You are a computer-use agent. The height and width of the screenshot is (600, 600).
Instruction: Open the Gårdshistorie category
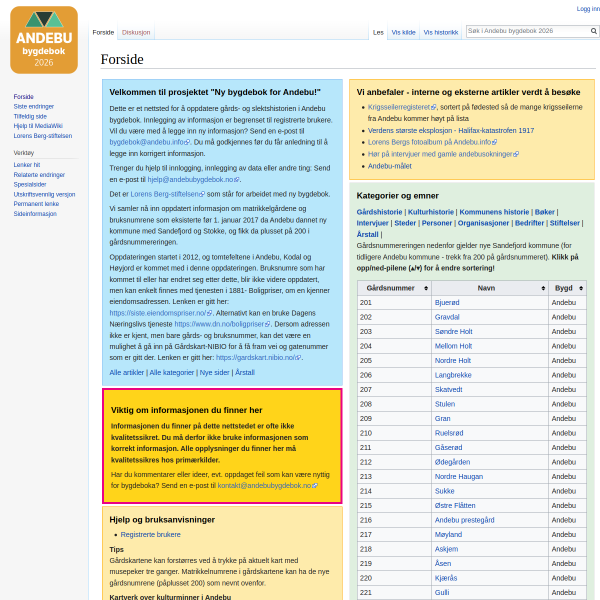pos(379,212)
